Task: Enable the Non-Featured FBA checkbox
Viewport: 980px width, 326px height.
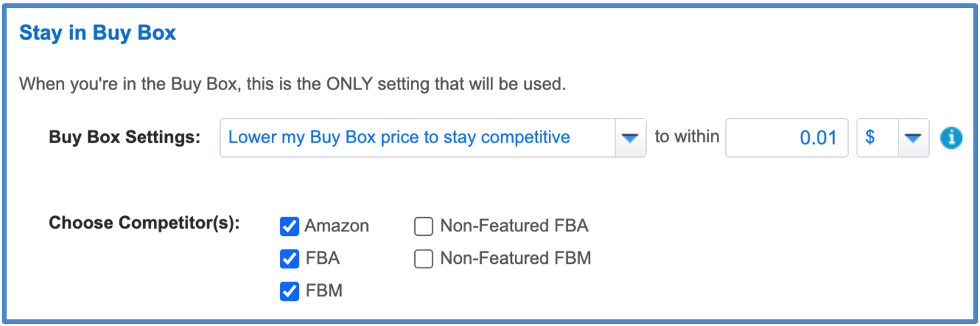Action: [424, 227]
